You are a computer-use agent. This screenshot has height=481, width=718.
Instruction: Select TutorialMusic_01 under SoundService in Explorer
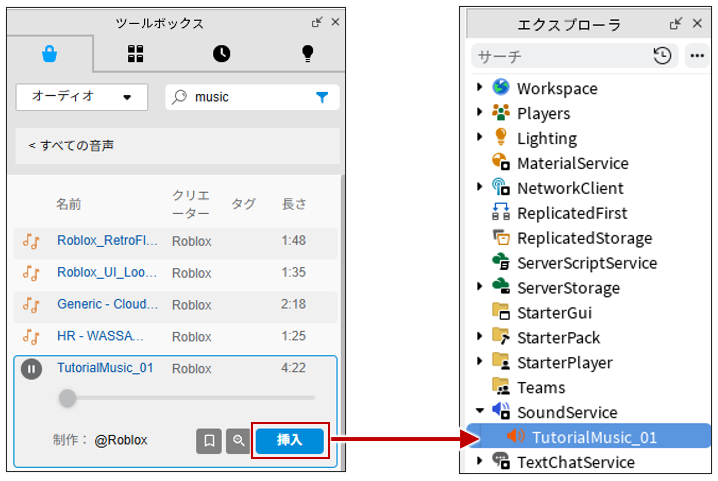[588, 436]
